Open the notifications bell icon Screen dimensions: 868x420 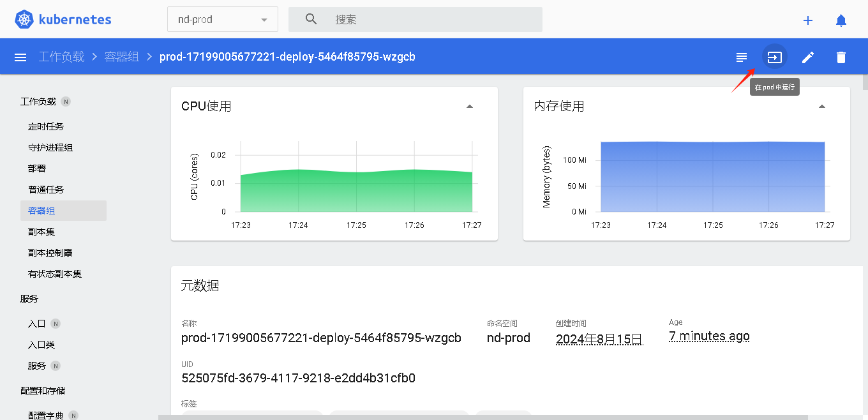point(841,20)
